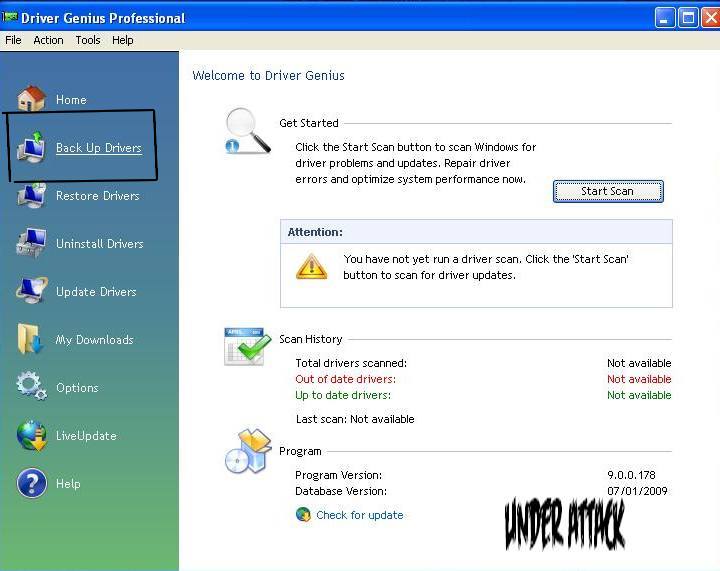
Task: Click the globe icon beside Check for update
Action: pyautogui.click(x=303, y=514)
